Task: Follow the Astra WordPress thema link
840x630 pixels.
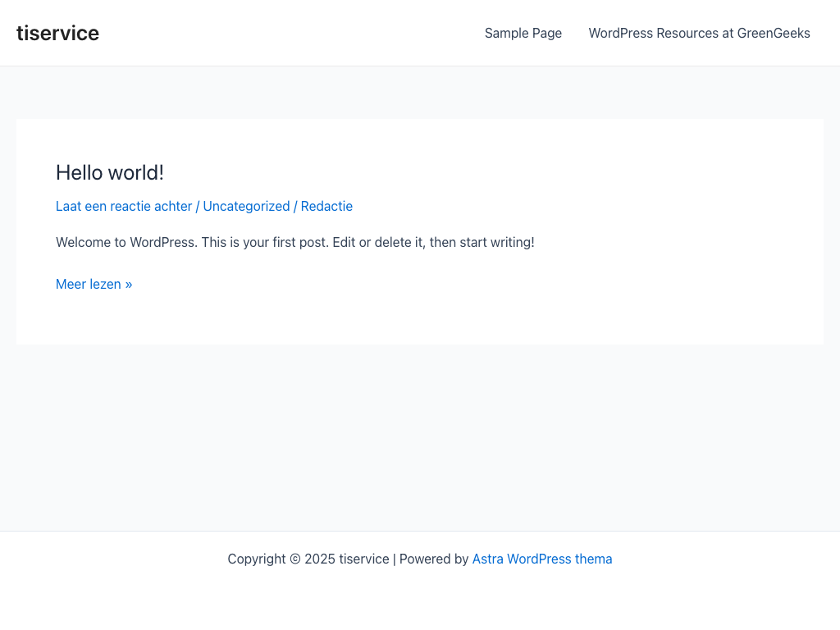Action: pyautogui.click(x=541, y=559)
